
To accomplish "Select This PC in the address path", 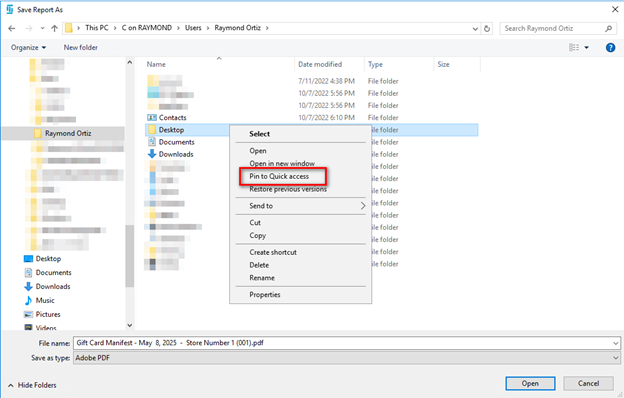I will click(97, 28).
